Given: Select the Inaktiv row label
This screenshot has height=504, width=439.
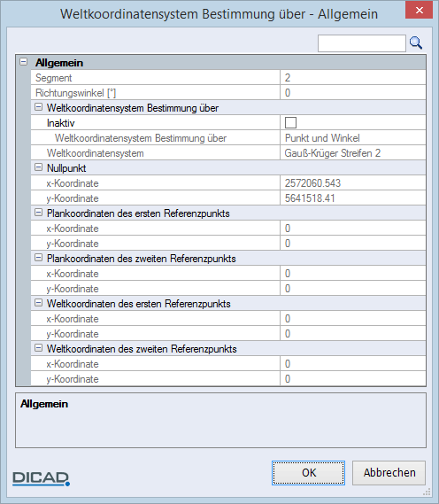Looking at the screenshot, I should click(61, 123).
